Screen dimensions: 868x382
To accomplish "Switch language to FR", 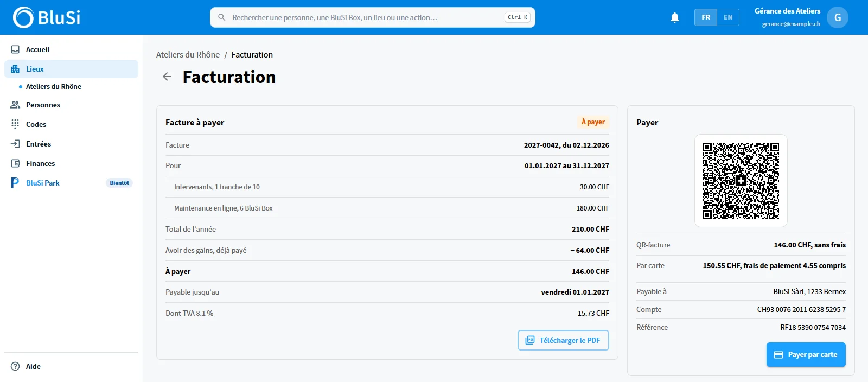I will [x=706, y=17].
